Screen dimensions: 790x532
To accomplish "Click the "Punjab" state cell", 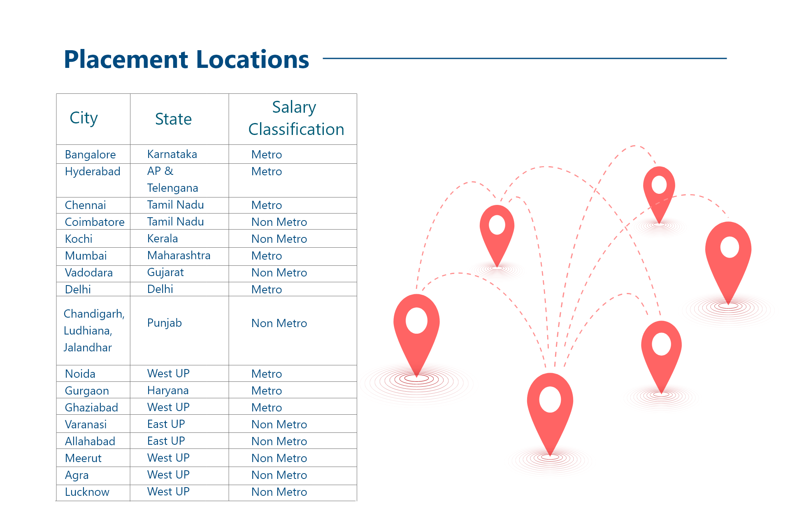I will 164,323.
